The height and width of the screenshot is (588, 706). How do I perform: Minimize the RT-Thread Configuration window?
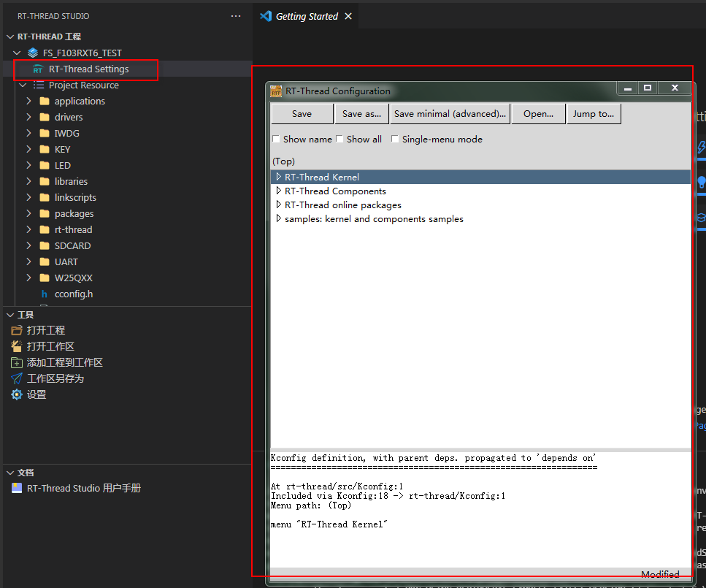(628, 88)
